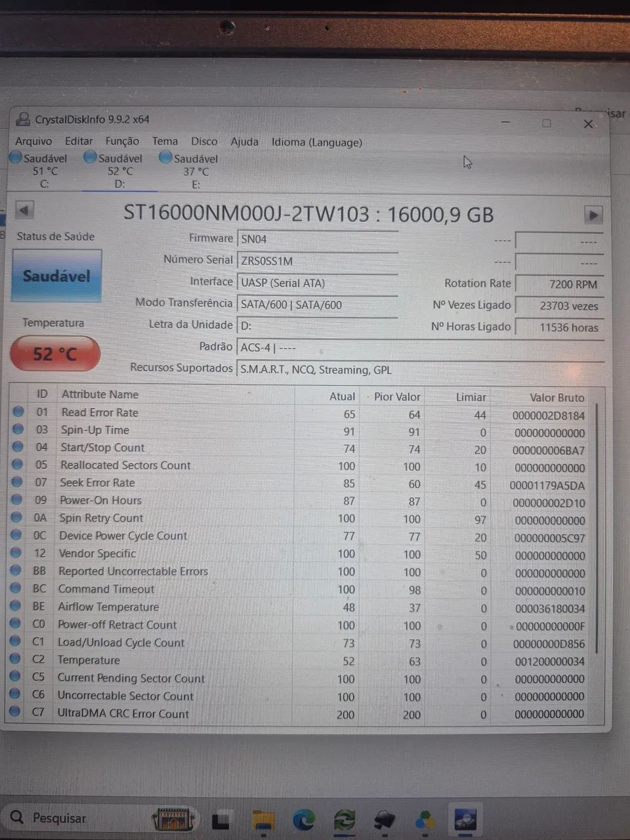Image resolution: width=630 pixels, height=840 pixels.
Task: Click raw value 00001179A5DA
Action: (547, 486)
